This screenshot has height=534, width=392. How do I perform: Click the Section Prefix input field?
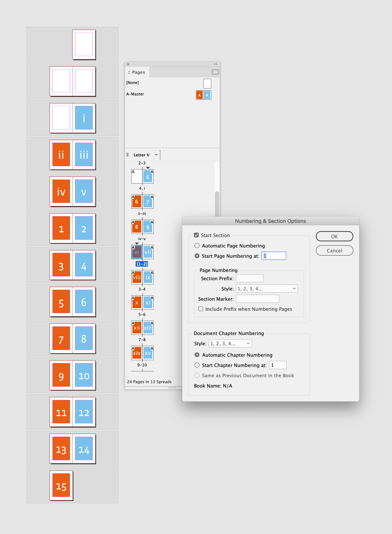coord(249,278)
